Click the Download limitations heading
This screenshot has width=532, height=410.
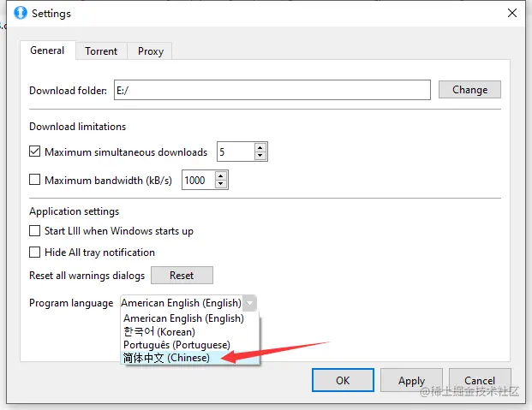coord(78,127)
